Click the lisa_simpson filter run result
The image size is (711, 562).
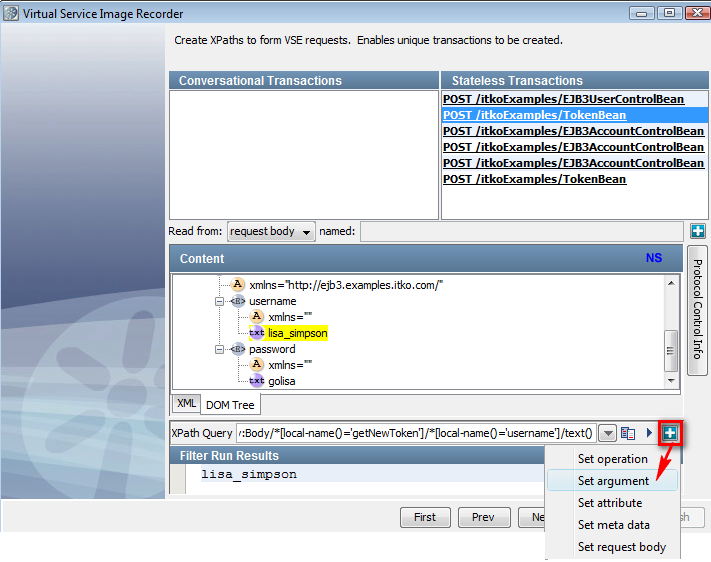249,474
